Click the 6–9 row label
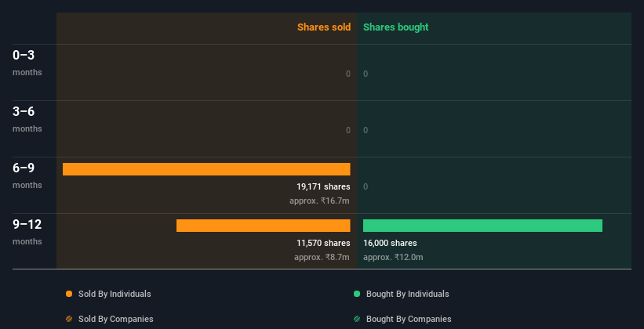The height and width of the screenshot is (329, 644). pyautogui.click(x=24, y=168)
